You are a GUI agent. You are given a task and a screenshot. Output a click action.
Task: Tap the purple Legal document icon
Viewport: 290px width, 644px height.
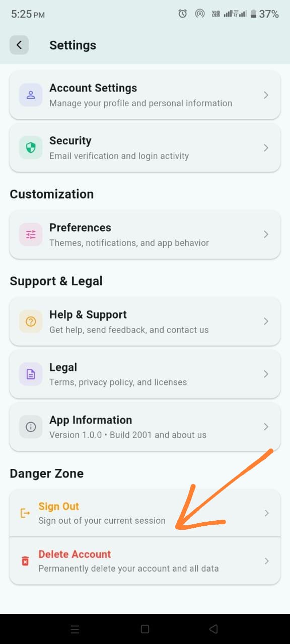tap(30, 374)
